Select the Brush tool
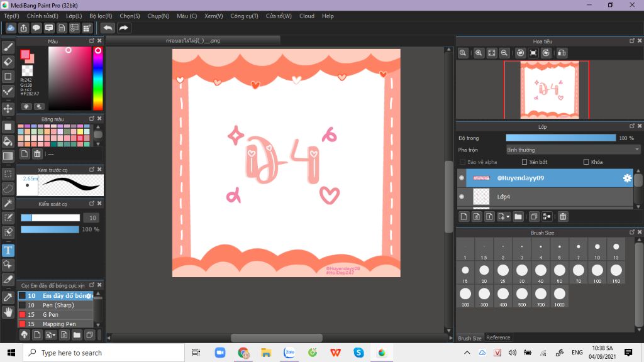 click(x=8, y=47)
